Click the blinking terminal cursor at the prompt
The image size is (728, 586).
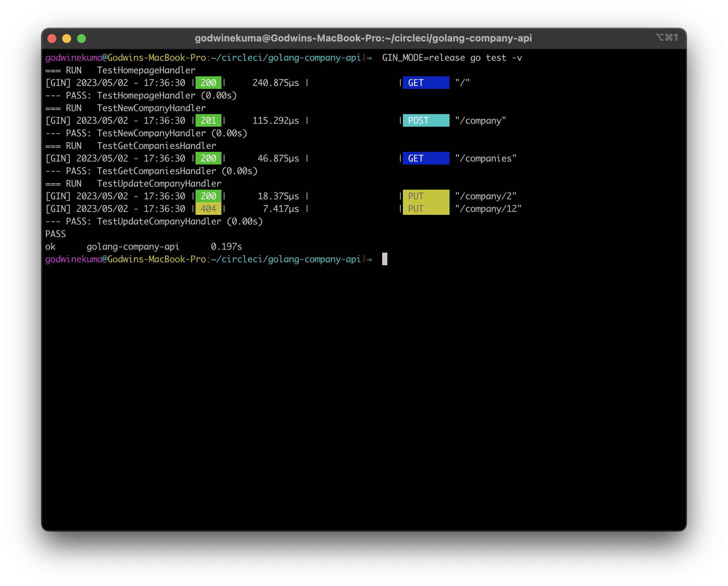(384, 259)
